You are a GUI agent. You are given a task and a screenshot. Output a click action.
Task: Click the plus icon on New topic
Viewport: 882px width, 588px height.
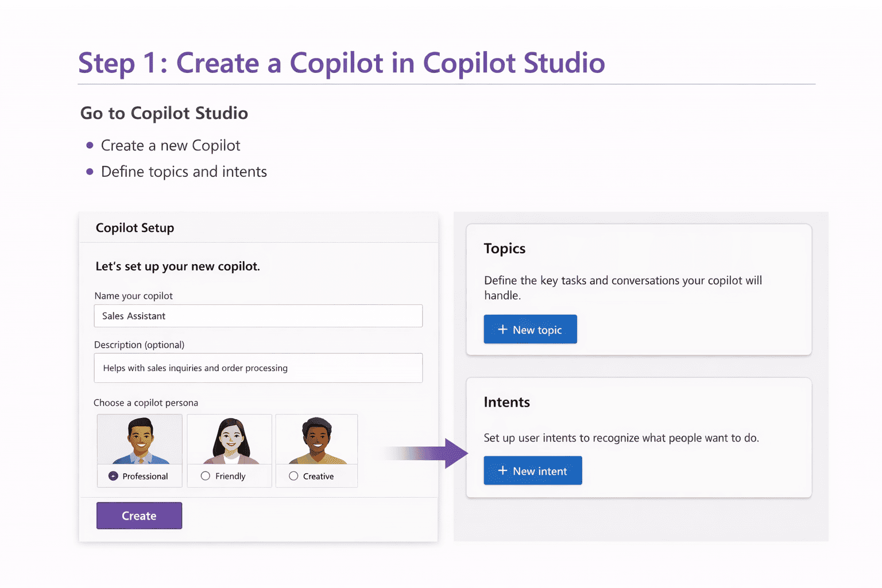[x=502, y=330]
